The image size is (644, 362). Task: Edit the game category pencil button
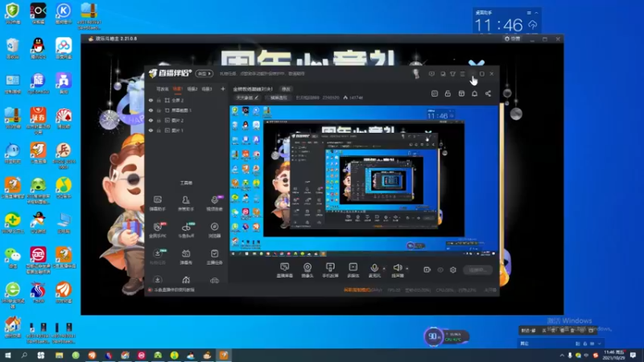[248, 97]
